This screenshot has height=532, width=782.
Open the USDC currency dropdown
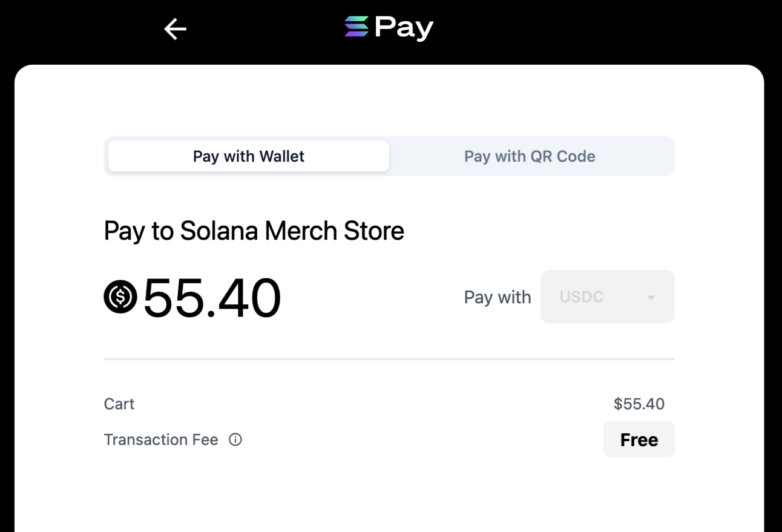tap(607, 297)
